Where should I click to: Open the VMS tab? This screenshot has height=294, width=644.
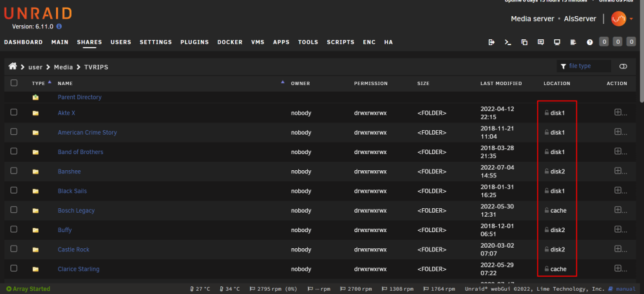(x=258, y=42)
